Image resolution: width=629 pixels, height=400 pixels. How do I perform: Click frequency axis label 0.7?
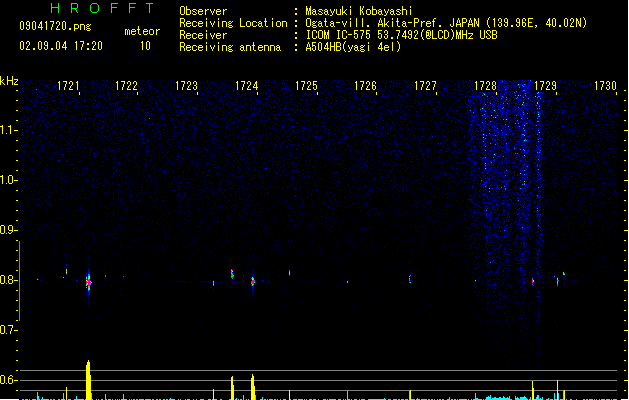pos(8,330)
